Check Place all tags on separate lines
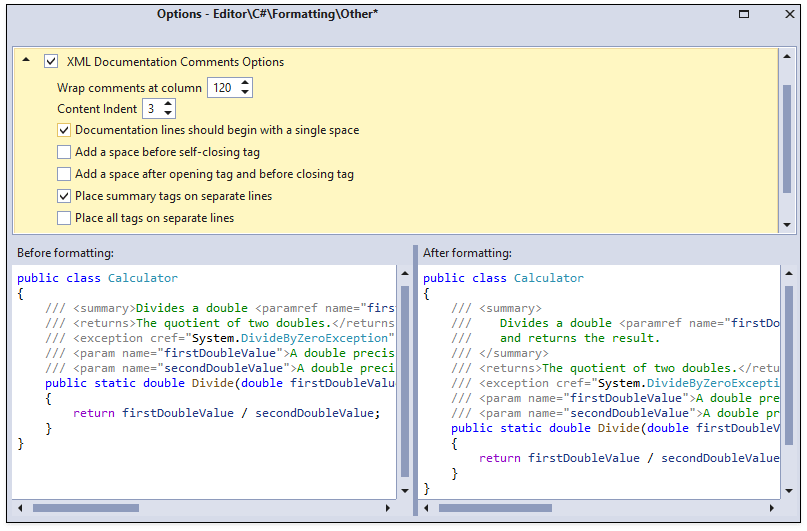This screenshot has height=531, width=807. click(64, 218)
